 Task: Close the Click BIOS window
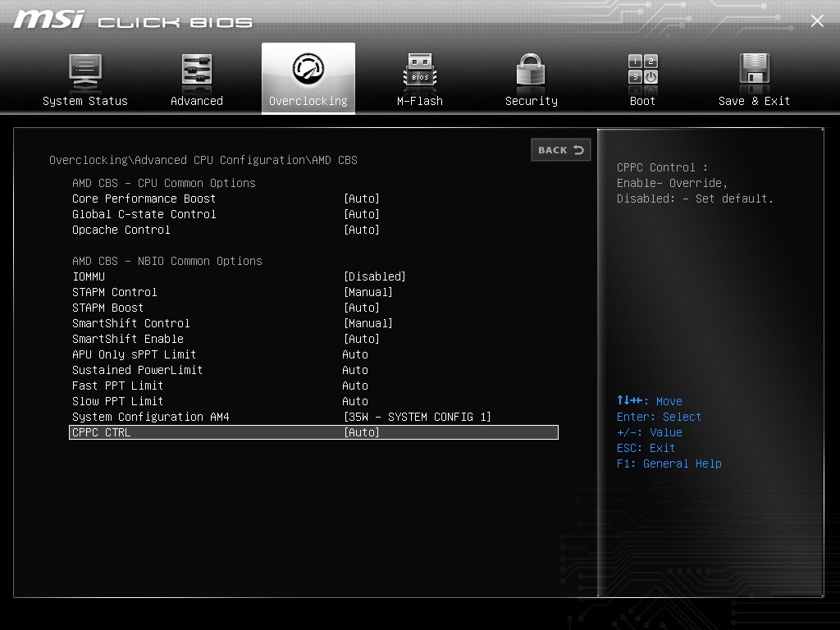point(817,21)
